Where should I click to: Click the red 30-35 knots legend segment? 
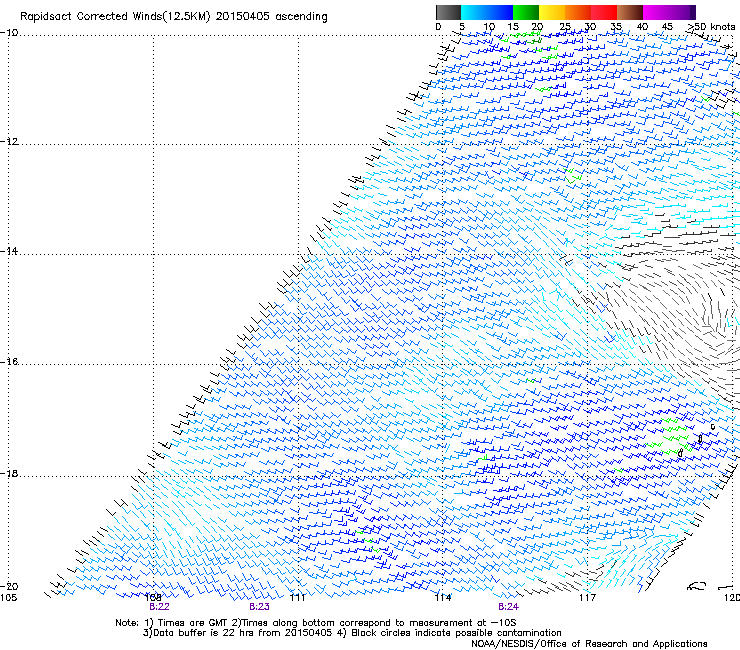pos(604,12)
